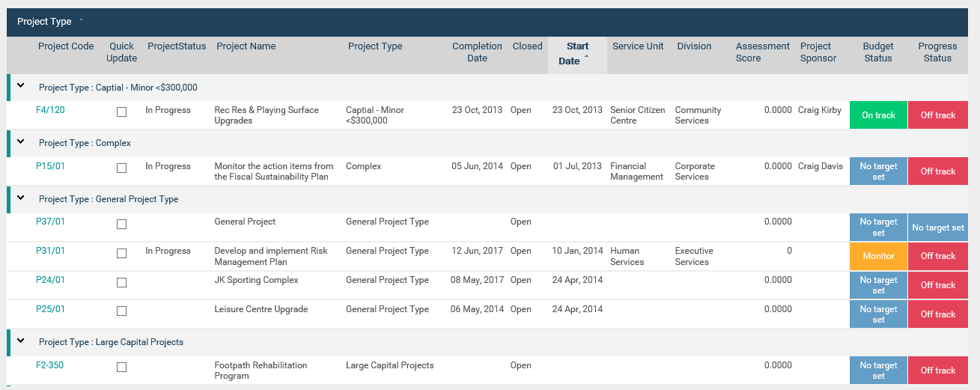Image resolution: width=980 pixels, height=390 pixels.
Task: Tick the Quick Update checkbox for P31/01
Action: (121, 253)
